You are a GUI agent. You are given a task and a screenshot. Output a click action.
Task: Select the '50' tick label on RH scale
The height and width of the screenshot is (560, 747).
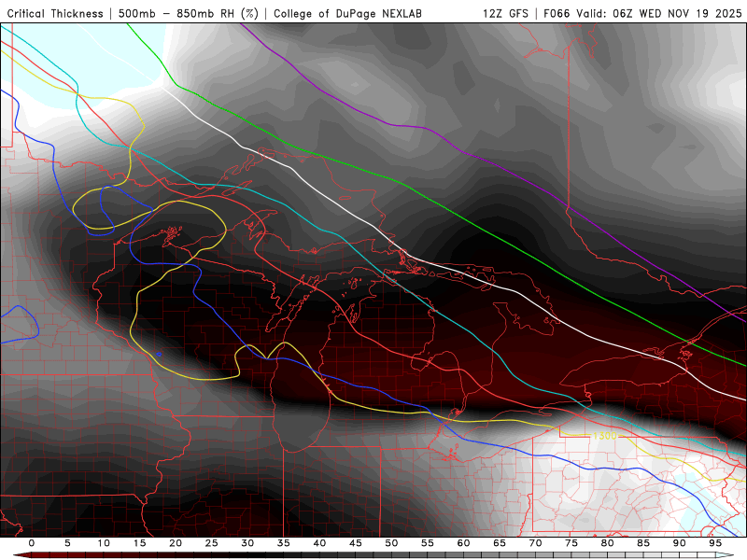pyautogui.click(x=391, y=543)
